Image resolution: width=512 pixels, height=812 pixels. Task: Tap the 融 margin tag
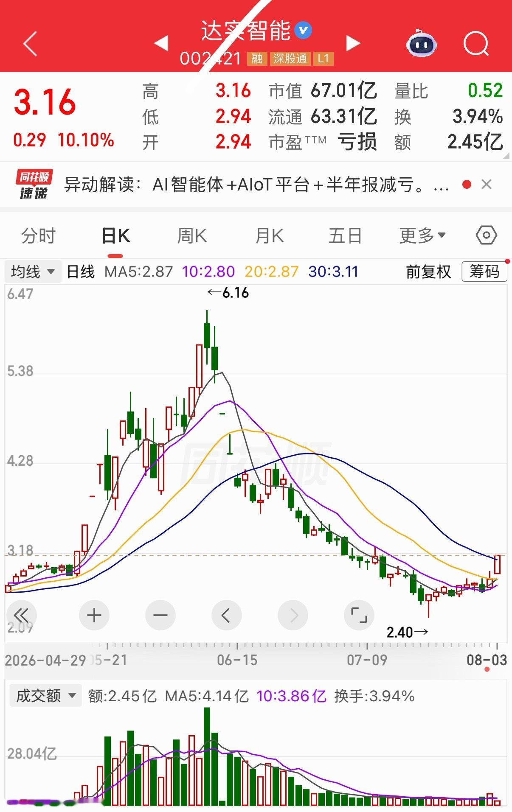click(257, 59)
